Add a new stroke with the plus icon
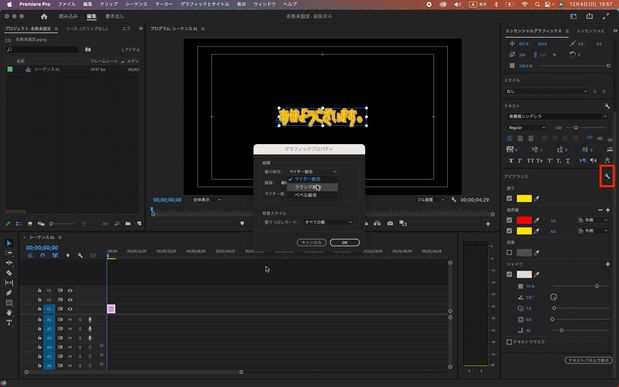This screenshot has width=619, height=387. coord(608,210)
